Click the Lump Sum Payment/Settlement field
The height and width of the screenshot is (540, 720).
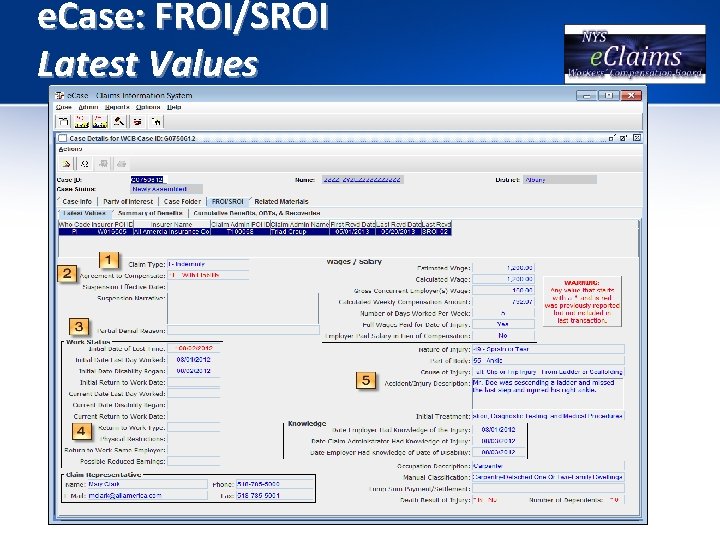pos(548,489)
